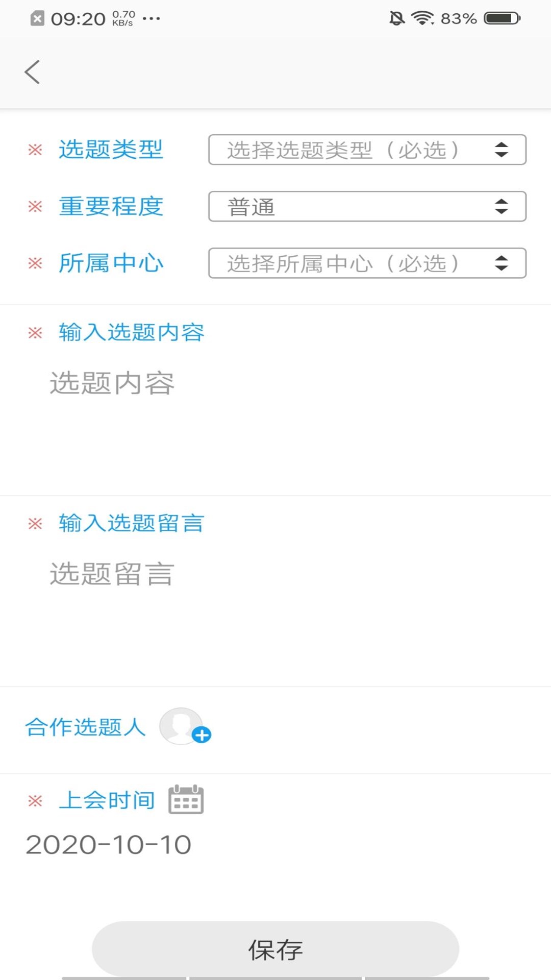This screenshot has width=551, height=980.
Task: Open the 重要程度 dropdown showing 普通
Action: point(367,206)
